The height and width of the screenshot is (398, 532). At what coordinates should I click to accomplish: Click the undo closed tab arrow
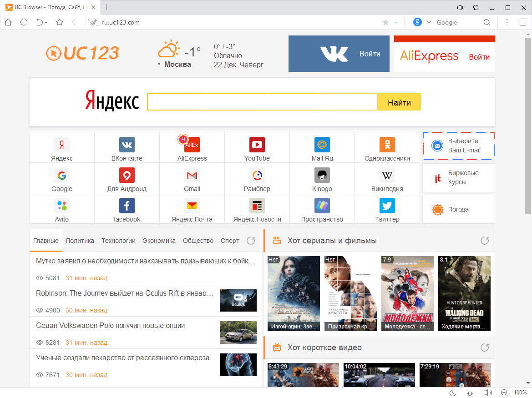point(39,22)
